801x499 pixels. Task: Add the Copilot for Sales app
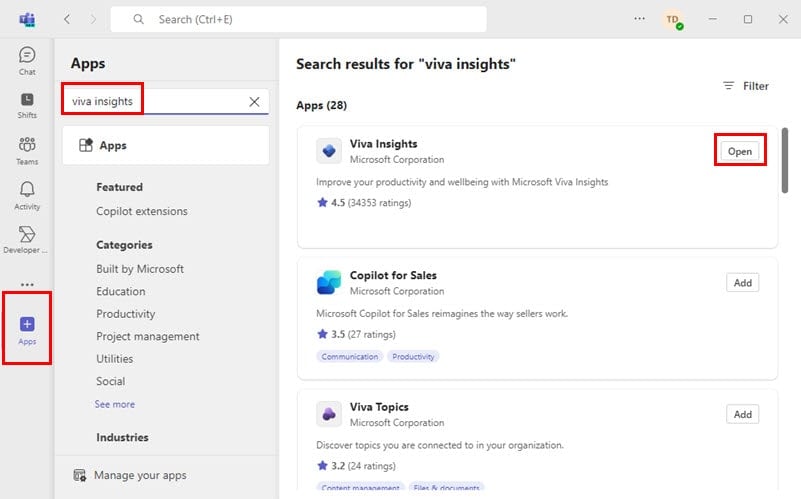743,283
